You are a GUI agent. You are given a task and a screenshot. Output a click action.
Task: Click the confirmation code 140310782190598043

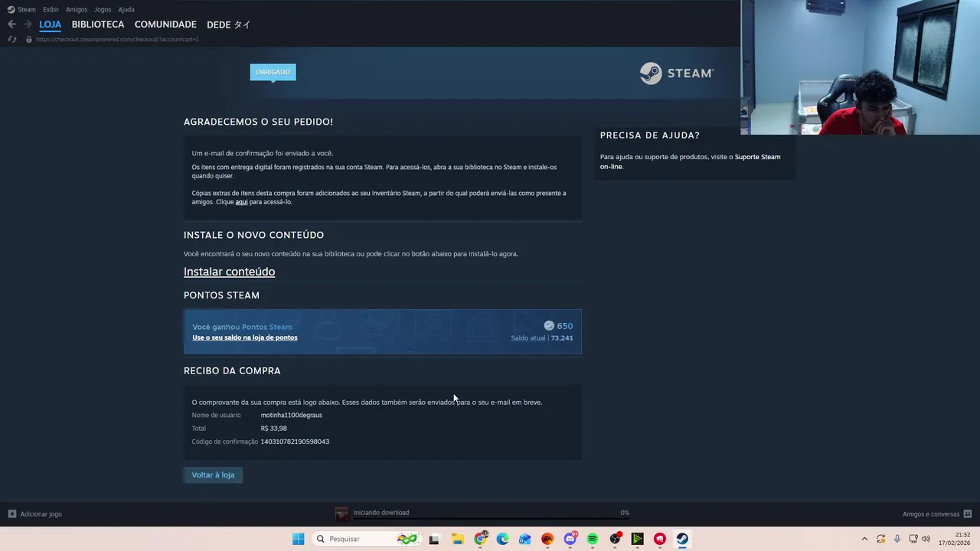(x=295, y=442)
